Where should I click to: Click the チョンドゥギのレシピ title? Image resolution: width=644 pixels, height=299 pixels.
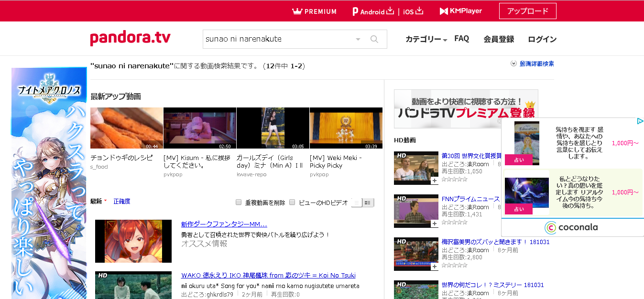[x=121, y=158]
